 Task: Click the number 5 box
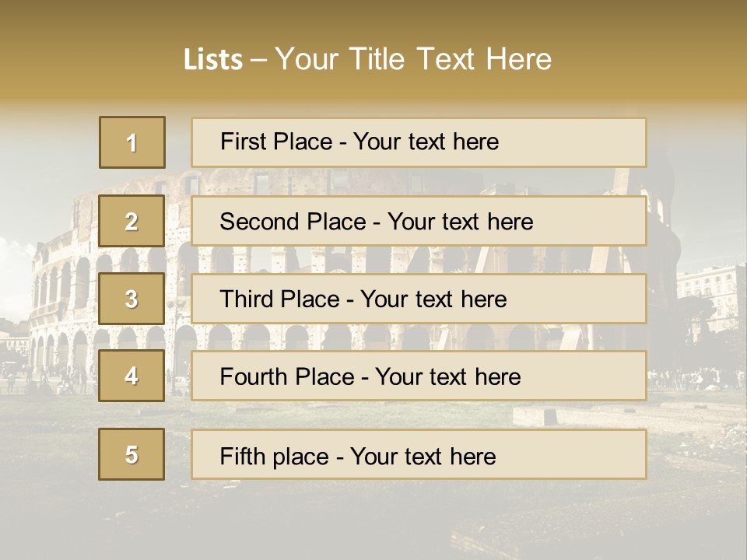[x=132, y=454]
